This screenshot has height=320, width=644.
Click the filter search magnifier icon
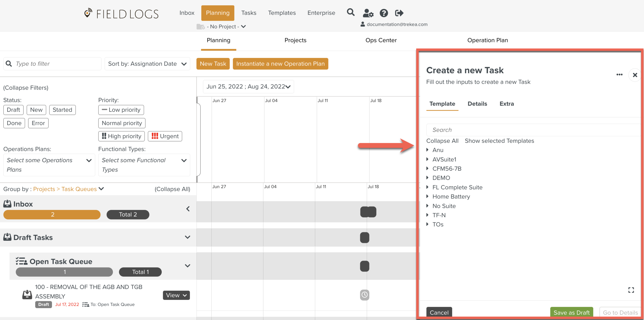[9, 64]
